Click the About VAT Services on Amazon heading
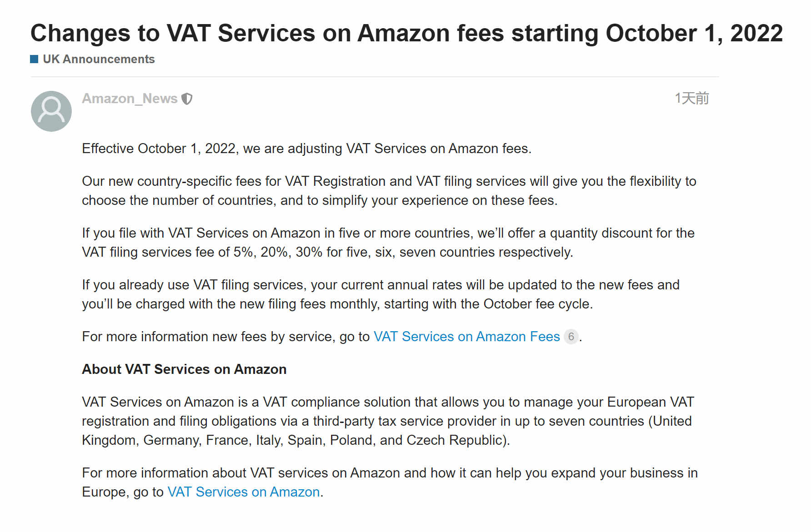 tap(184, 369)
